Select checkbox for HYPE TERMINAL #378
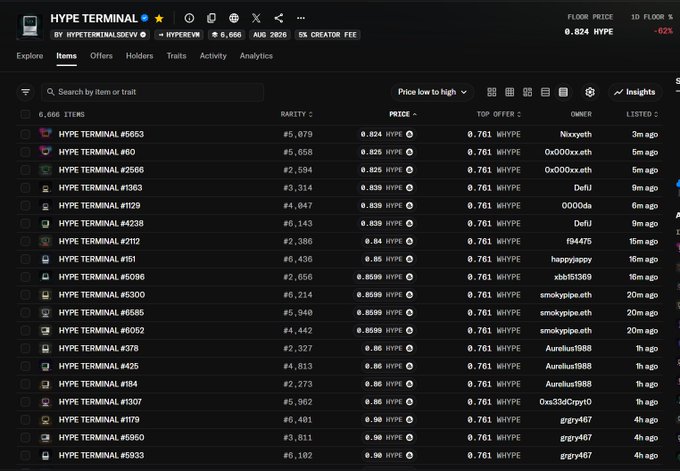 25,348
